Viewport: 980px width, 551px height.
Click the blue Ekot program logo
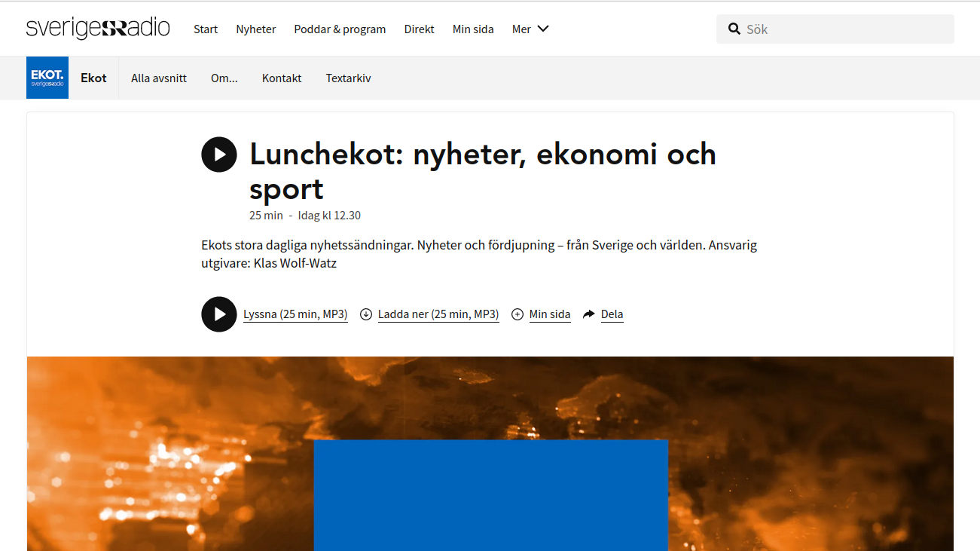pos(47,78)
